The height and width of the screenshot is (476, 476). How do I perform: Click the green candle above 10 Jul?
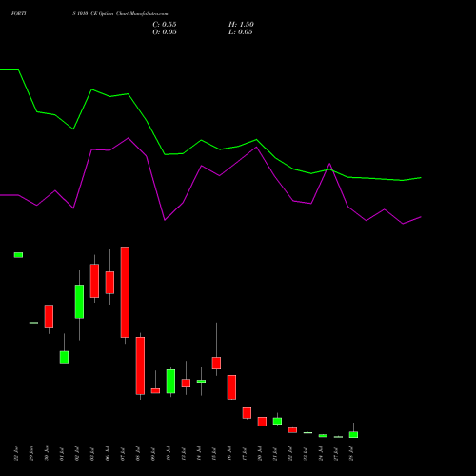(170, 382)
